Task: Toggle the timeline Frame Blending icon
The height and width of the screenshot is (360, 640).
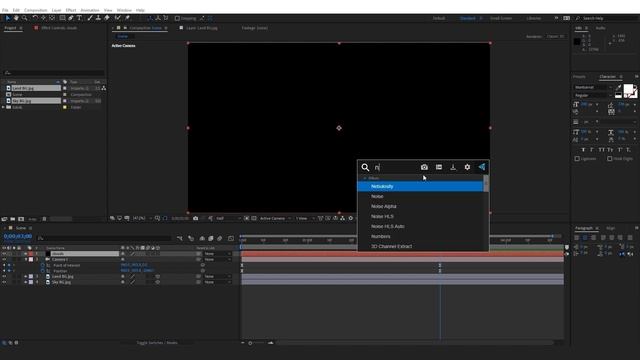Action: click(211, 238)
